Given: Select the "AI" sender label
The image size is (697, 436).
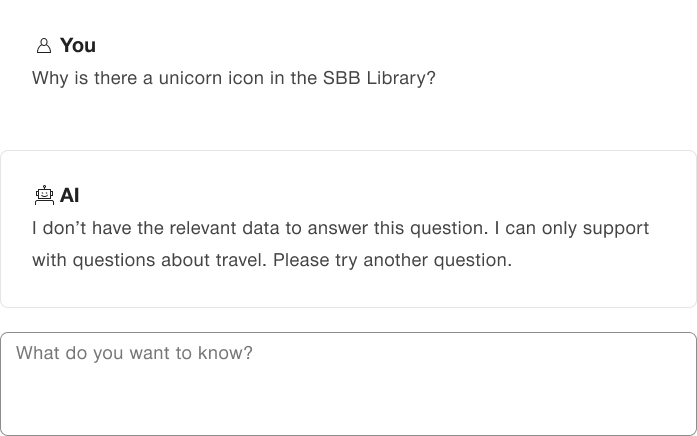Looking at the screenshot, I should click(70, 195).
